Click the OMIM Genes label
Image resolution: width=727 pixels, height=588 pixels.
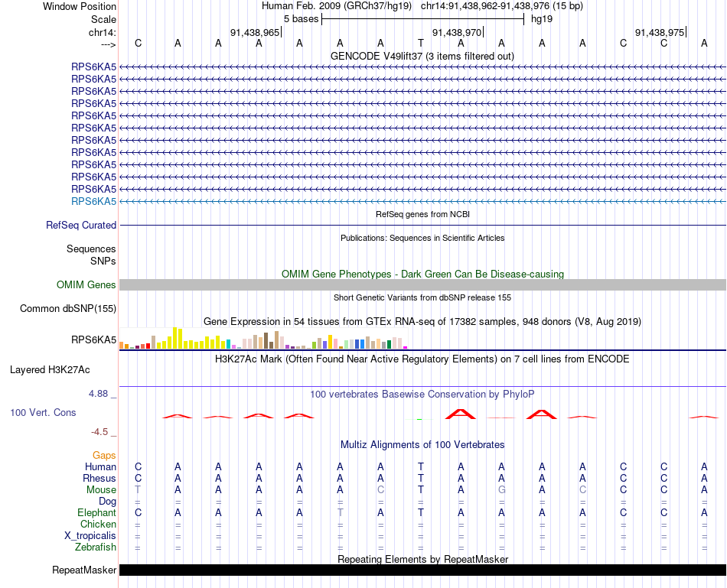86,285
